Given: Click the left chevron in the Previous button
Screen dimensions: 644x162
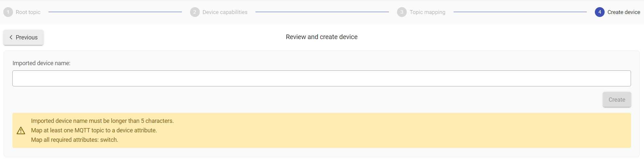Looking at the screenshot, I should click(11, 37).
